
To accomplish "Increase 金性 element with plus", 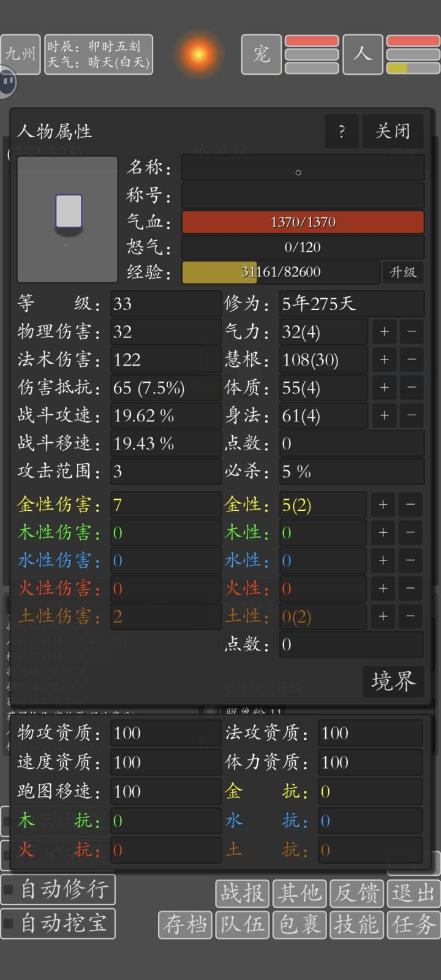I will 383,505.
